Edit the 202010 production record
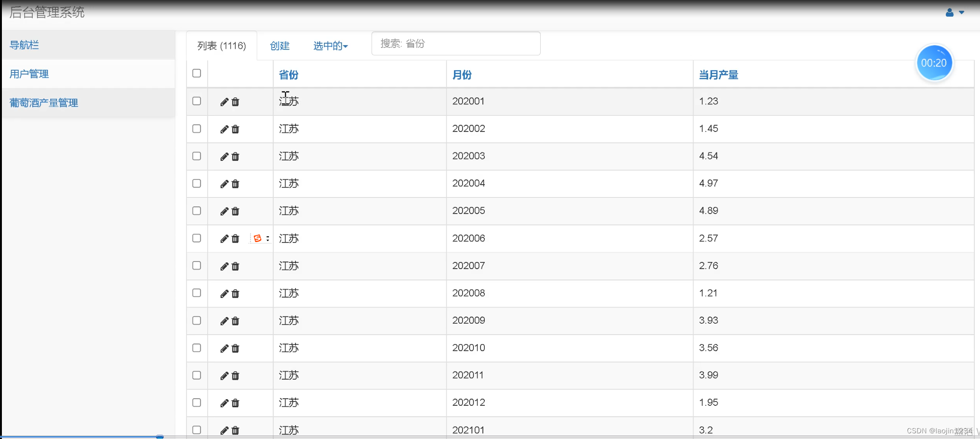This screenshot has height=439, width=980. (224, 348)
